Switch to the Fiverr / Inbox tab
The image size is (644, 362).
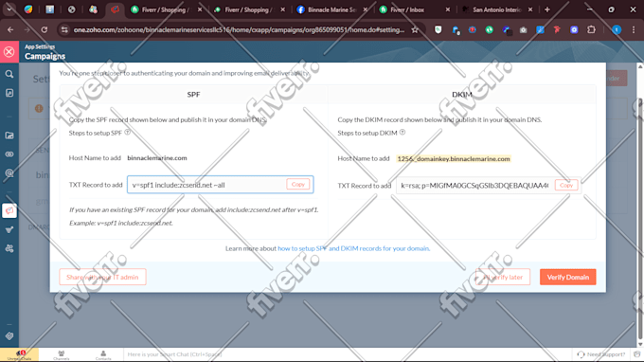pos(406,9)
